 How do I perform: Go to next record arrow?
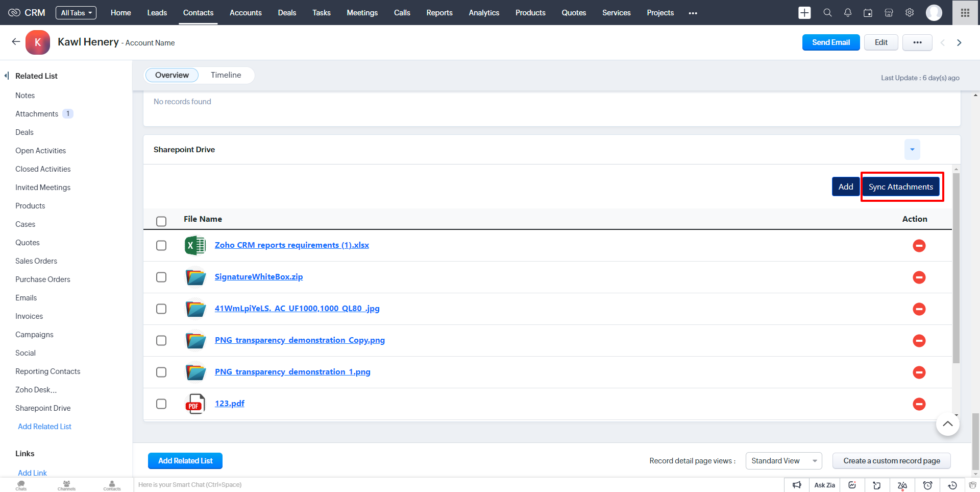click(959, 42)
